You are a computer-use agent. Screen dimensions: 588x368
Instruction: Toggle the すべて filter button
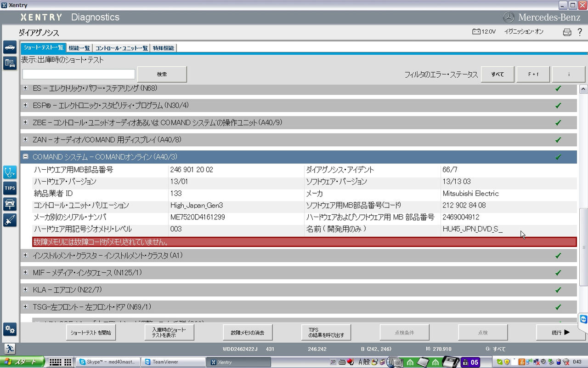pos(498,74)
